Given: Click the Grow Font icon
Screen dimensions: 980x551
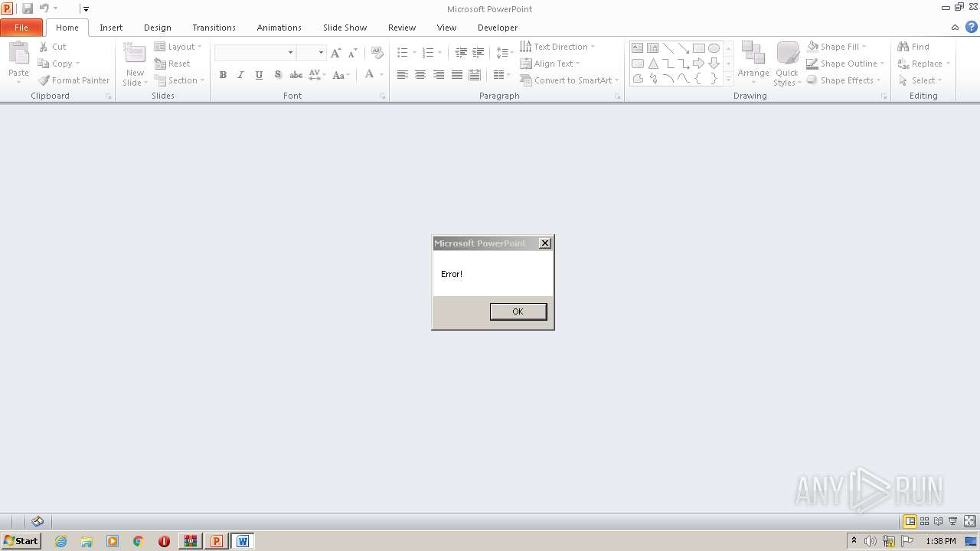Looking at the screenshot, I should pos(335,53).
